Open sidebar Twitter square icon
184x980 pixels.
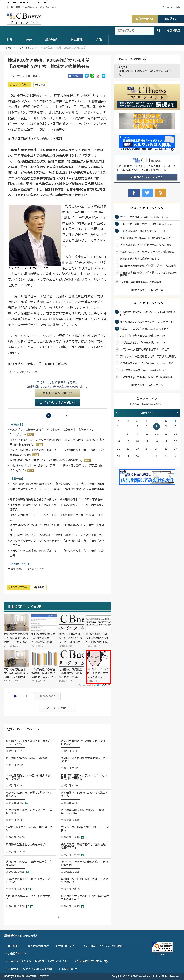[147, 193]
